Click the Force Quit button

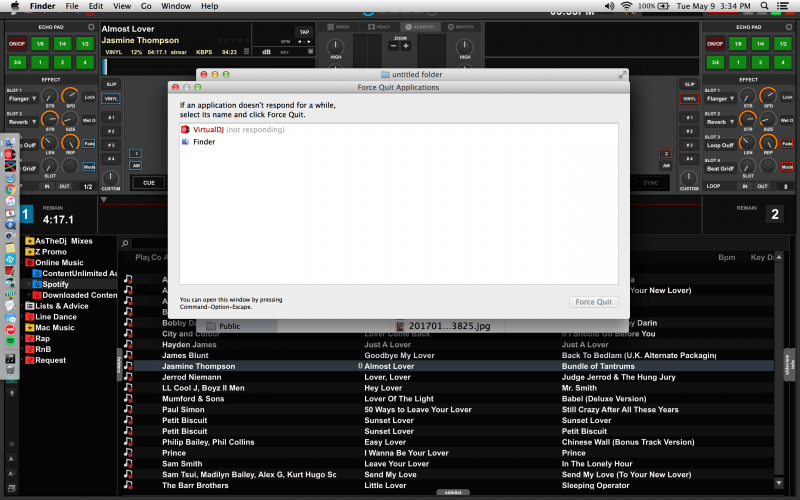pos(593,302)
